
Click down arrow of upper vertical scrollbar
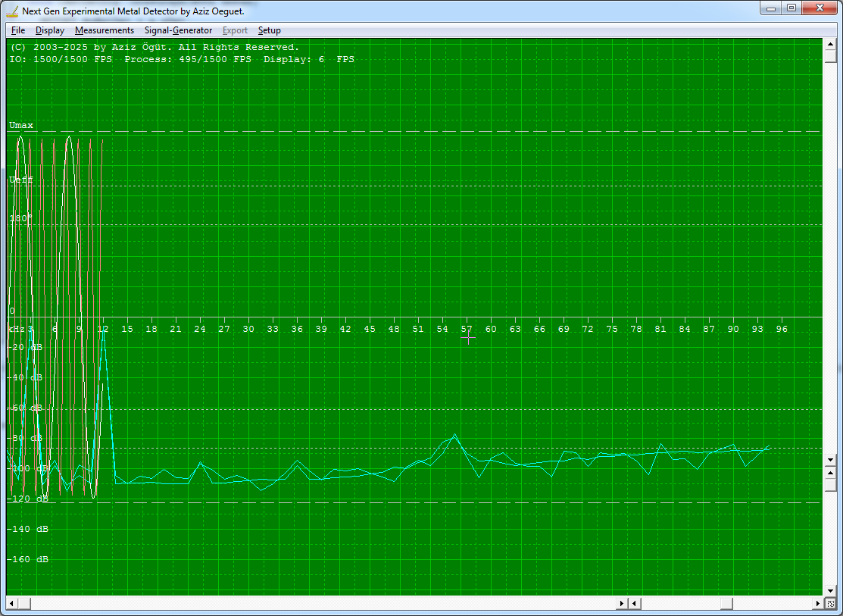pyautogui.click(x=830, y=460)
